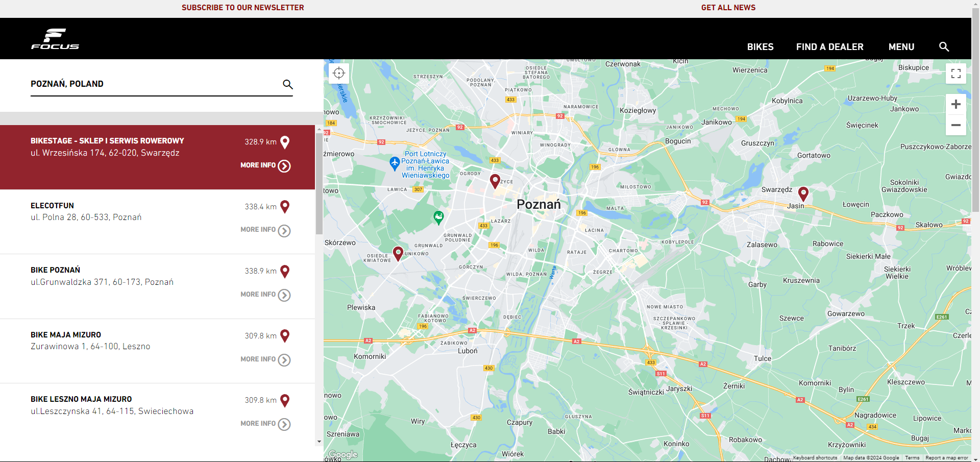Click the map pin icon for Bike Poznań

(x=285, y=272)
